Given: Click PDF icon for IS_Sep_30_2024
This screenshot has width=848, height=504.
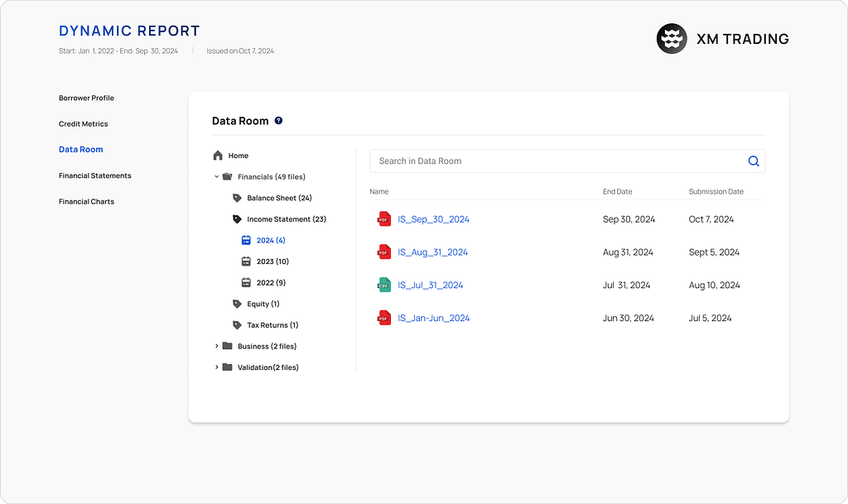Looking at the screenshot, I should point(384,218).
